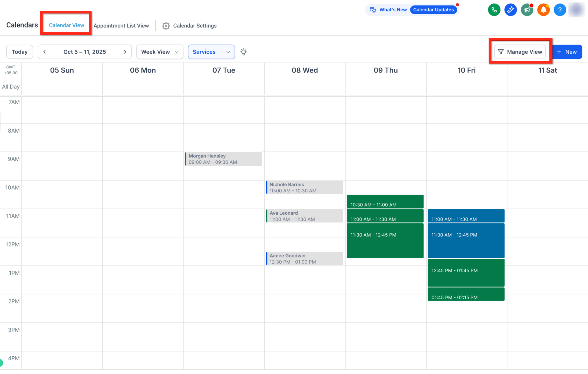Click the Calendar Settings gear icon

pos(166,26)
